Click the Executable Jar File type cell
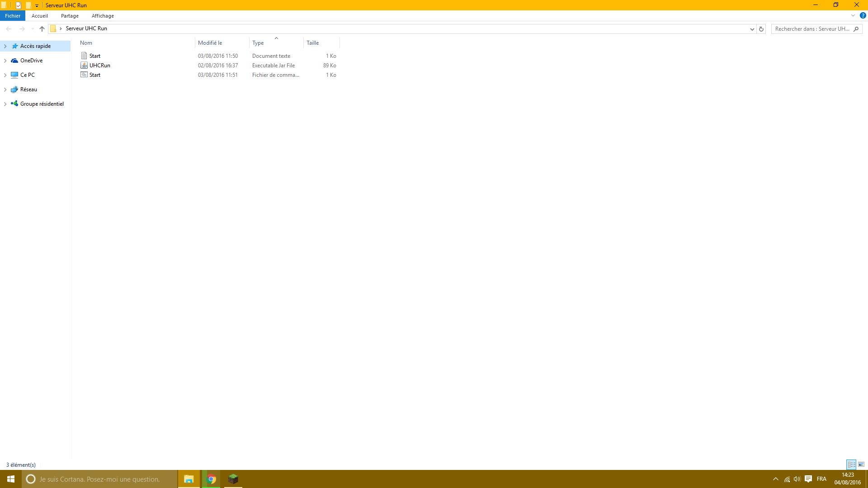This screenshot has width=868, height=488. (x=274, y=66)
